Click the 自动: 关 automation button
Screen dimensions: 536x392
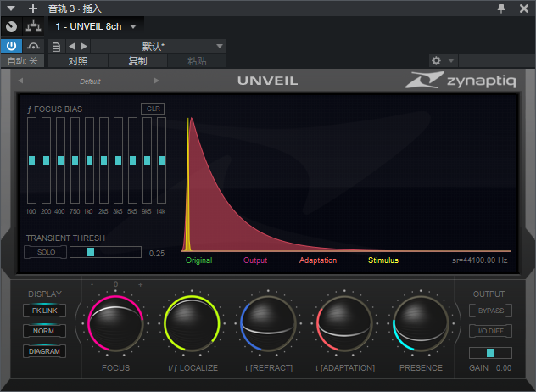click(x=23, y=61)
